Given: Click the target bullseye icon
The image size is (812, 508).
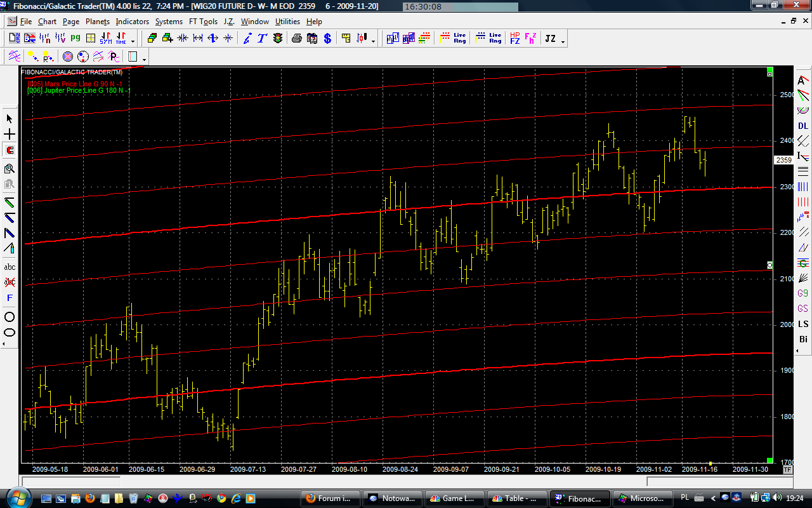Looking at the screenshot, I should coord(68,57).
